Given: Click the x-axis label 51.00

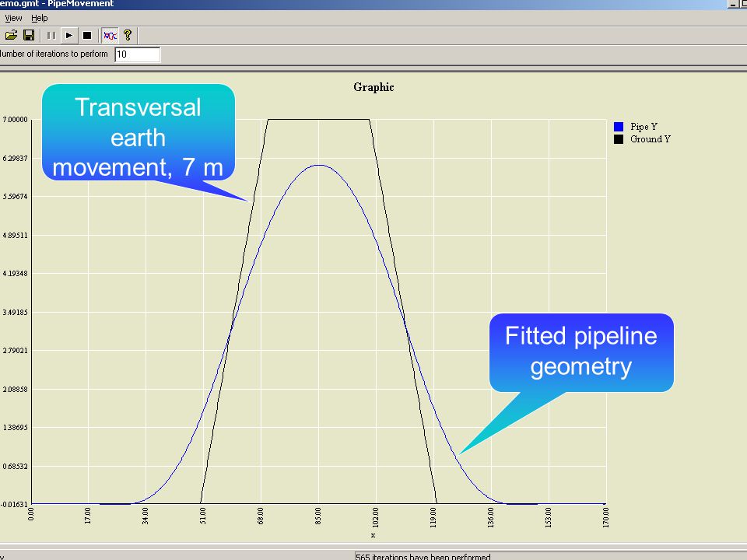Looking at the screenshot, I should click(x=202, y=516).
